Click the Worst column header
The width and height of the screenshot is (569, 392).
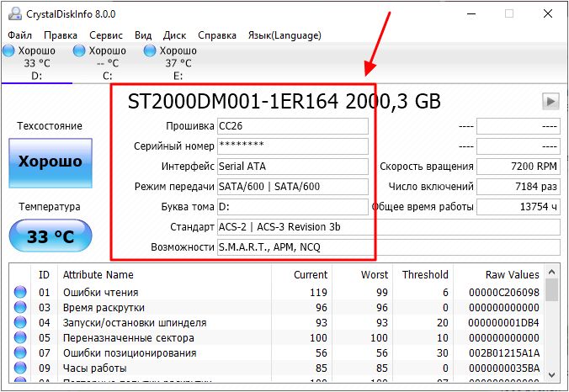pyautogui.click(x=362, y=274)
